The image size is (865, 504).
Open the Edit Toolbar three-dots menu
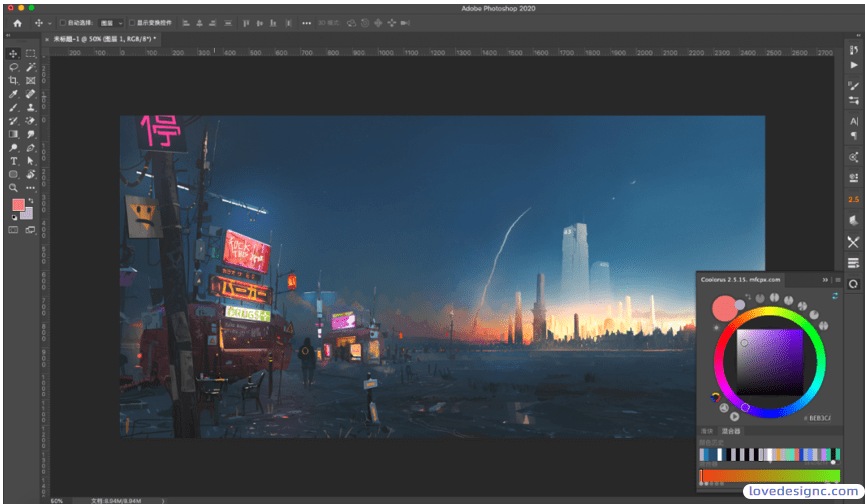coord(30,188)
